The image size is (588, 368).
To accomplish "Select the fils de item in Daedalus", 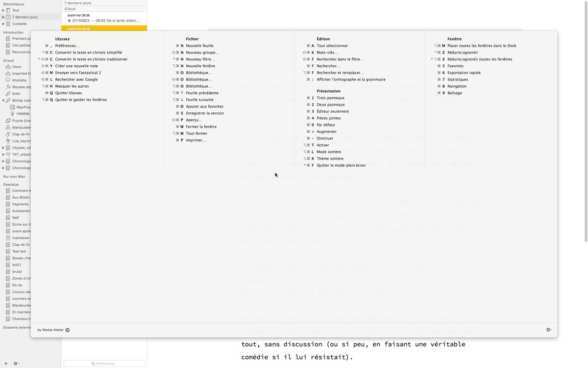I will coord(17,285).
